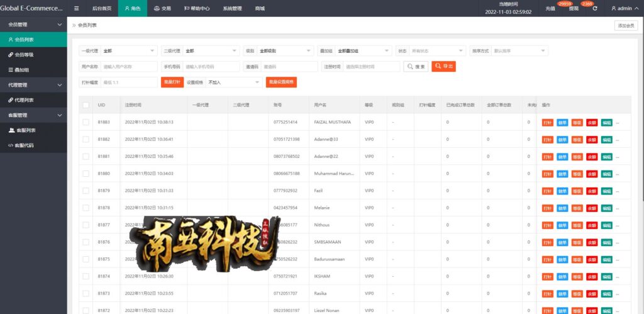This screenshot has height=314, width=644.
Task: Open 商城 in top navigation
Action: [x=260, y=8]
